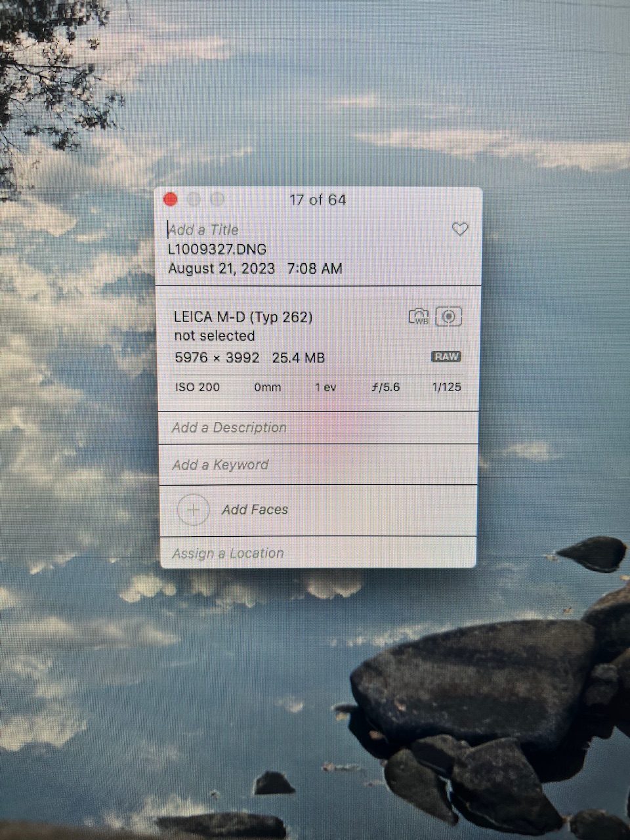Mark photo as favorite with heart icon
Viewport: 630px width, 840px height.
tap(460, 229)
